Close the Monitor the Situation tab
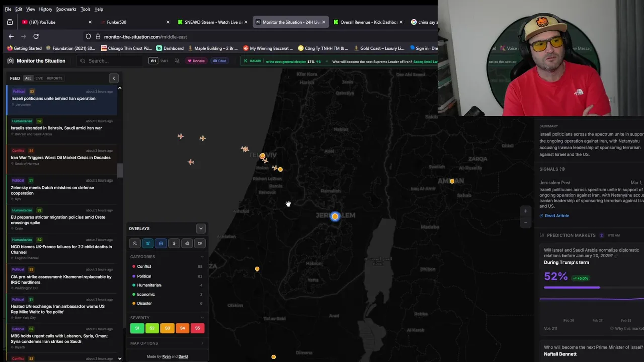The height and width of the screenshot is (362, 644). click(323, 22)
